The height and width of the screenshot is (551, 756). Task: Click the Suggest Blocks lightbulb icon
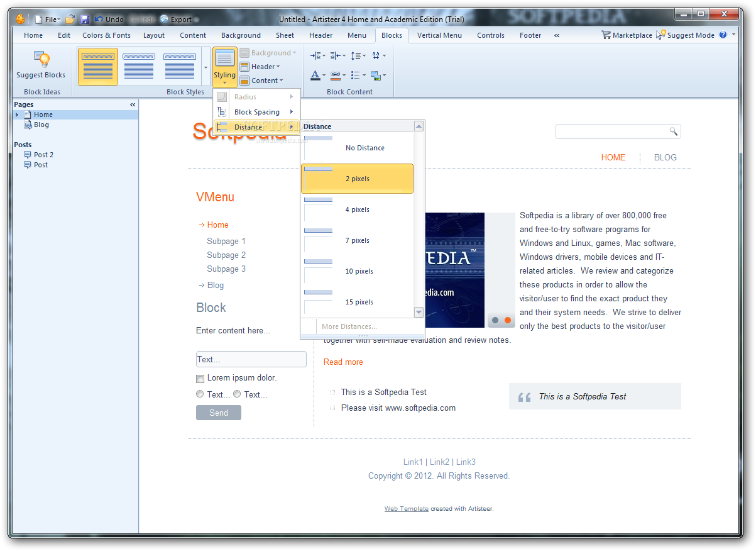tap(41, 60)
